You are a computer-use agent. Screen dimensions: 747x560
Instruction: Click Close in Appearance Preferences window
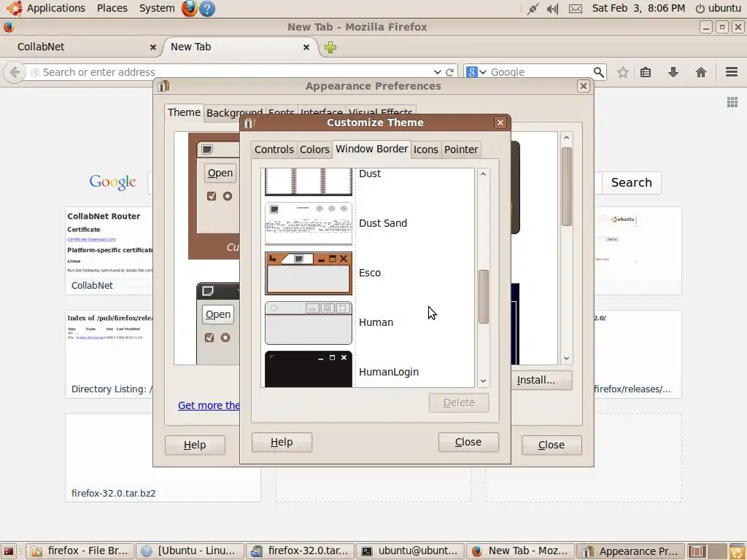(x=551, y=445)
